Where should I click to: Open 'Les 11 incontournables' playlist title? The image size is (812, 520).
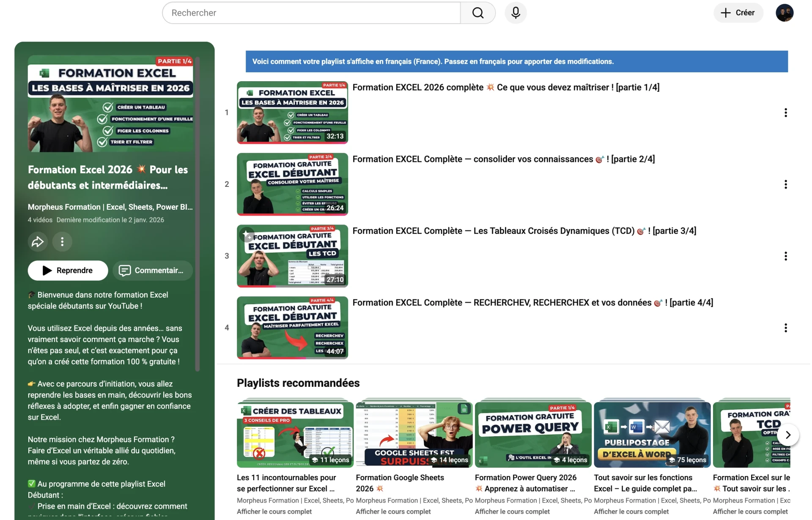coord(286,483)
